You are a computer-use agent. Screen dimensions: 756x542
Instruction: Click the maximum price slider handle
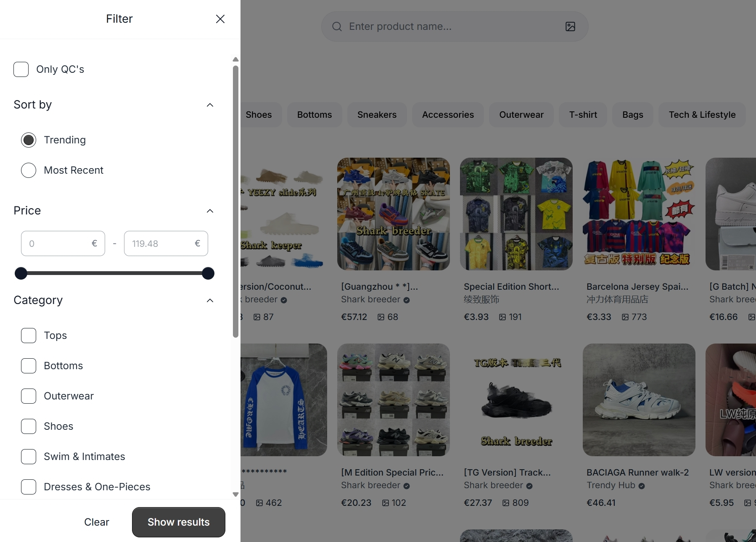coord(208,273)
